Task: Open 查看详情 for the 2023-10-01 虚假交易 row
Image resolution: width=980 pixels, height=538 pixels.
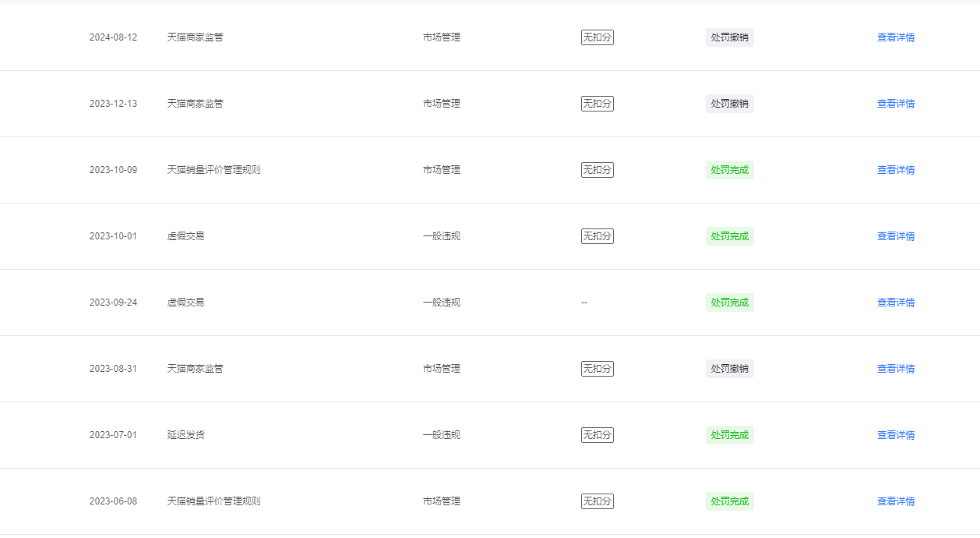Action: coord(896,236)
